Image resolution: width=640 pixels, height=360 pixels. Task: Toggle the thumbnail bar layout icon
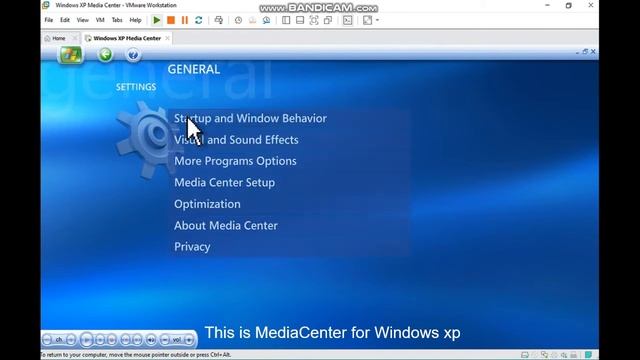tap(300, 20)
